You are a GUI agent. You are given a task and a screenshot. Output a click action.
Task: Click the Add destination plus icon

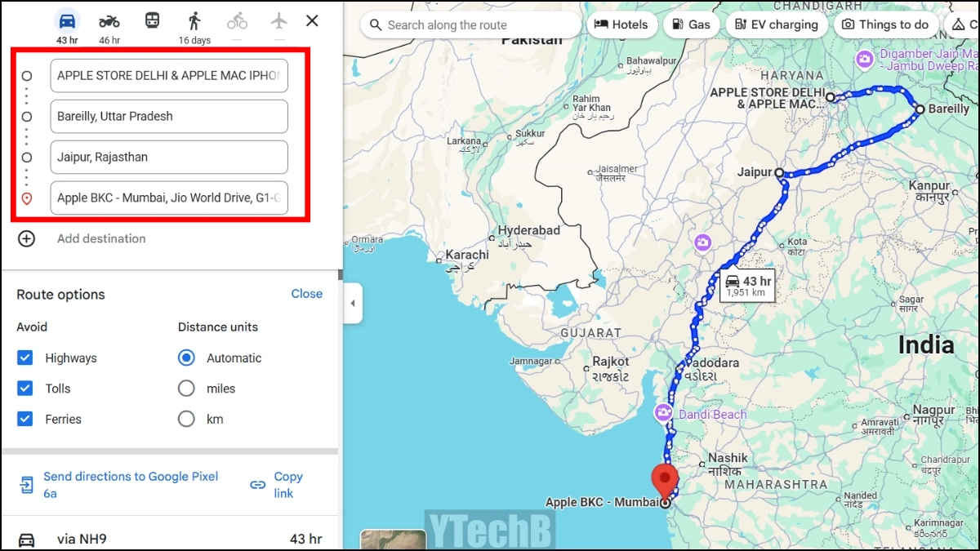pyautogui.click(x=27, y=238)
